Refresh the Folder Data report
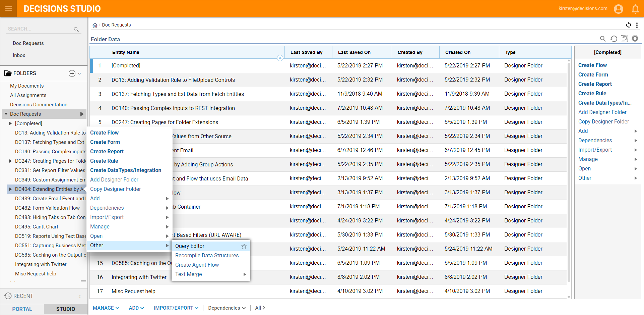Image resolution: width=644 pixels, height=315 pixels. [614, 39]
